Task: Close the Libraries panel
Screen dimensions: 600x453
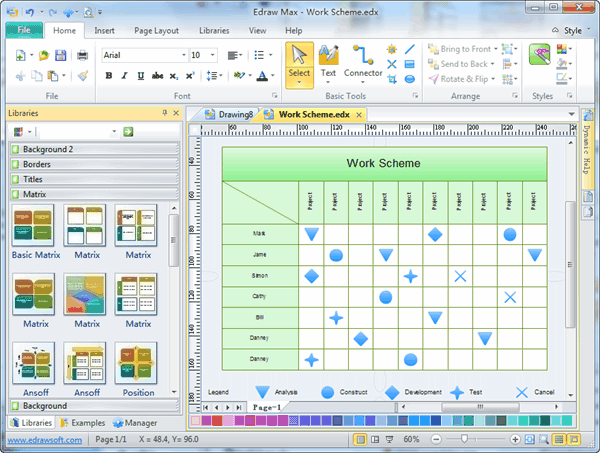Action: (176, 113)
